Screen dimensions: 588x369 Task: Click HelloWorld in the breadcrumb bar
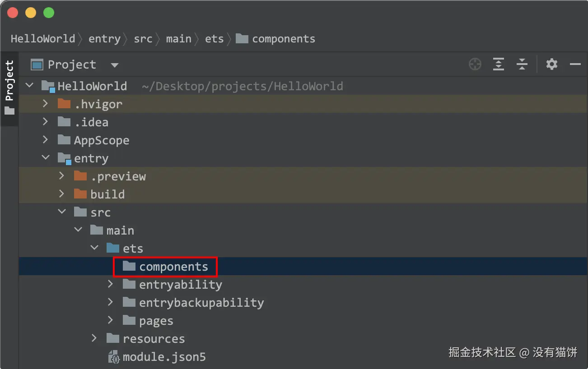pyautogui.click(x=43, y=39)
